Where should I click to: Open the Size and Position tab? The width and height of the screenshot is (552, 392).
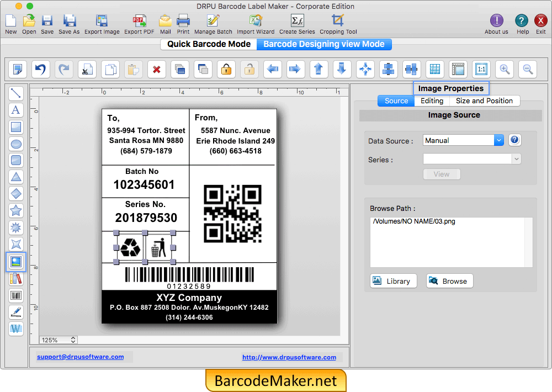pos(485,101)
